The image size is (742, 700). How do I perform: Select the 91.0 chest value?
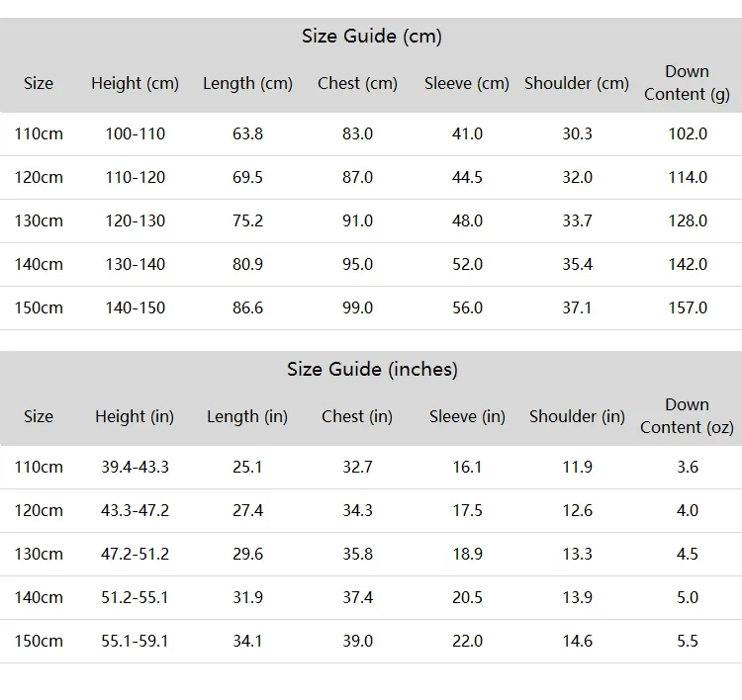[357, 220]
